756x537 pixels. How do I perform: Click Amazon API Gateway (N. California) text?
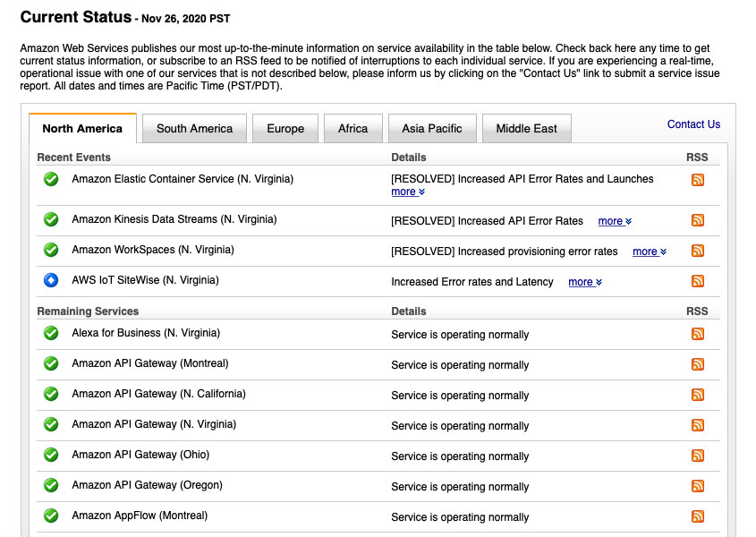click(158, 394)
